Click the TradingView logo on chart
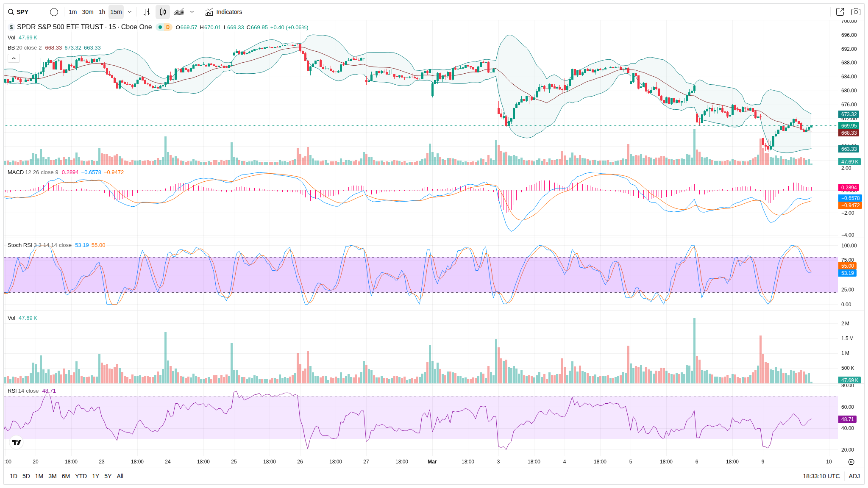The width and height of the screenshot is (868, 488). (16, 442)
